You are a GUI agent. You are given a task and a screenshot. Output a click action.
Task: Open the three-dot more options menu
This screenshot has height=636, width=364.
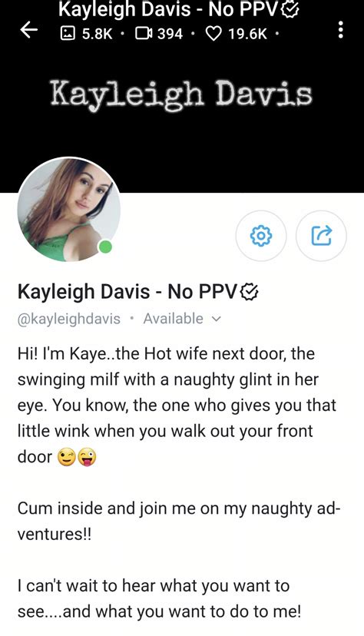pyautogui.click(x=341, y=30)
